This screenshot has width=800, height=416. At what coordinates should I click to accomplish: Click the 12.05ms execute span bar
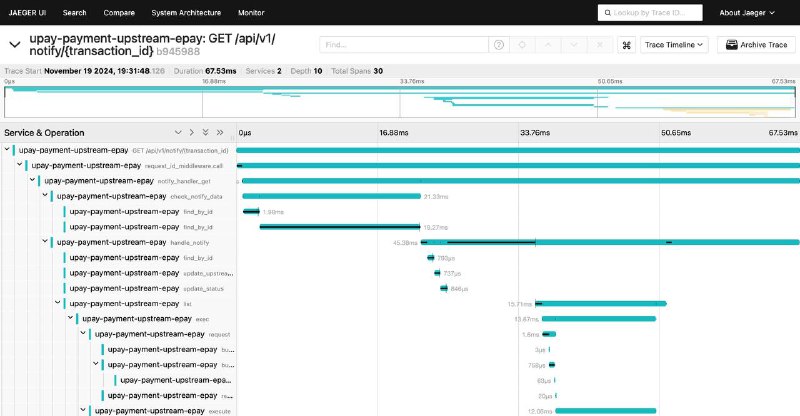(606, 410)
